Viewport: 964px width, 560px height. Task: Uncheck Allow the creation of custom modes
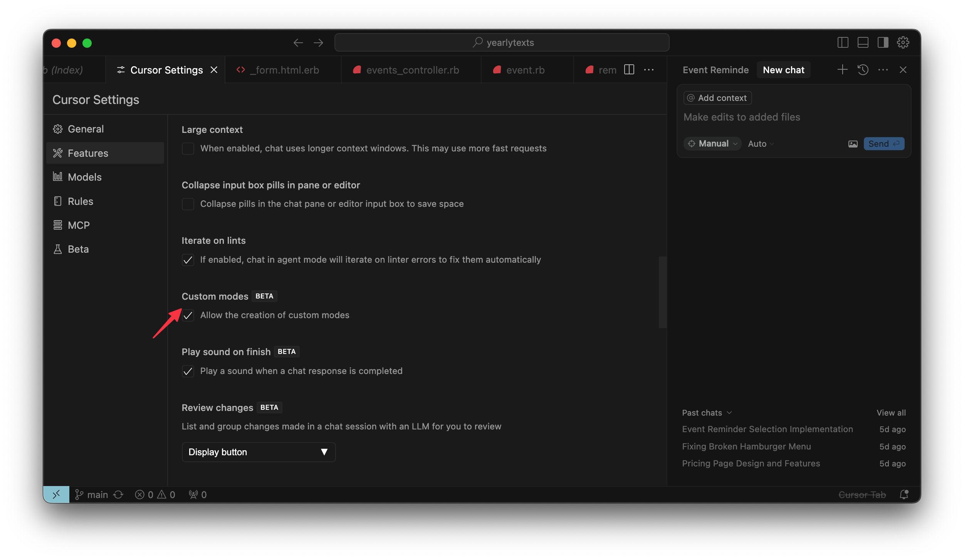(188, 315)
